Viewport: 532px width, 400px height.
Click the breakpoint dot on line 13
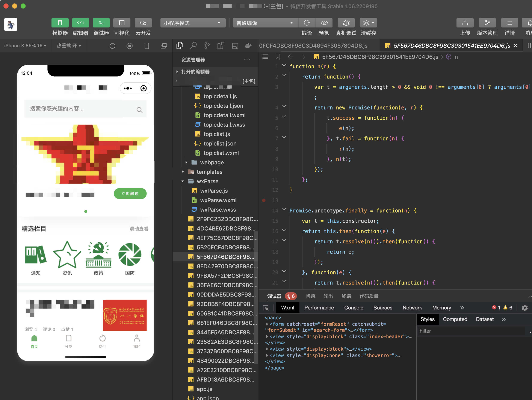click(264, 200)
